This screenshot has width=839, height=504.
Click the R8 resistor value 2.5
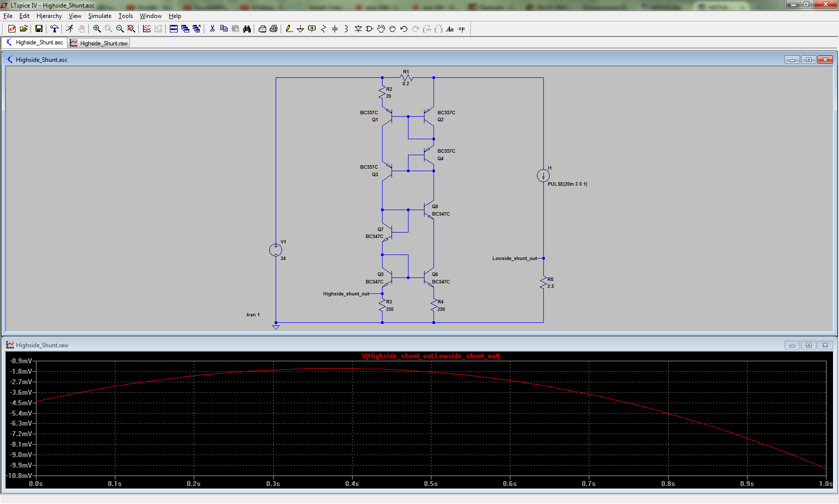[550, 286]
